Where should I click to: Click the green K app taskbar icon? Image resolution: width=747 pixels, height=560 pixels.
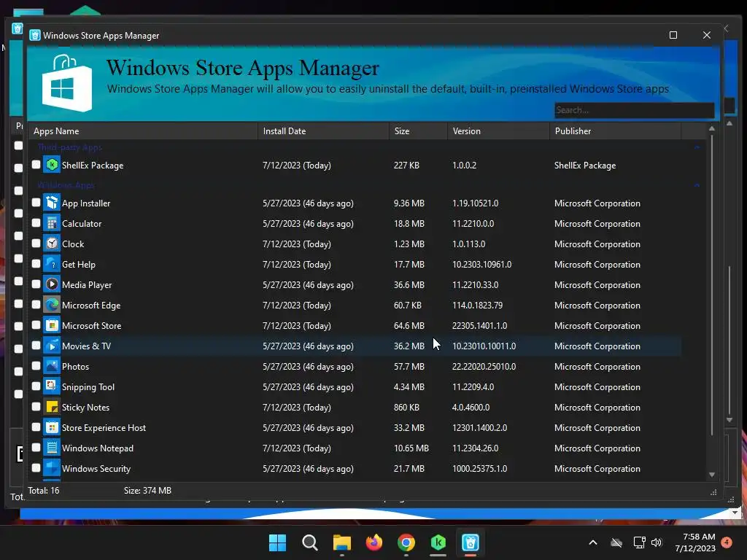pyautogui.click(x=438, y=542)
